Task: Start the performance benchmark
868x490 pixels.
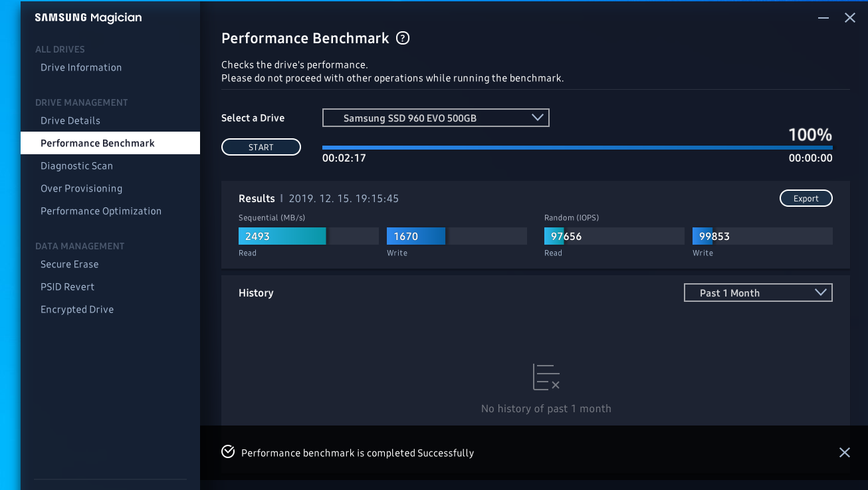Action: (x=261, y=147)
